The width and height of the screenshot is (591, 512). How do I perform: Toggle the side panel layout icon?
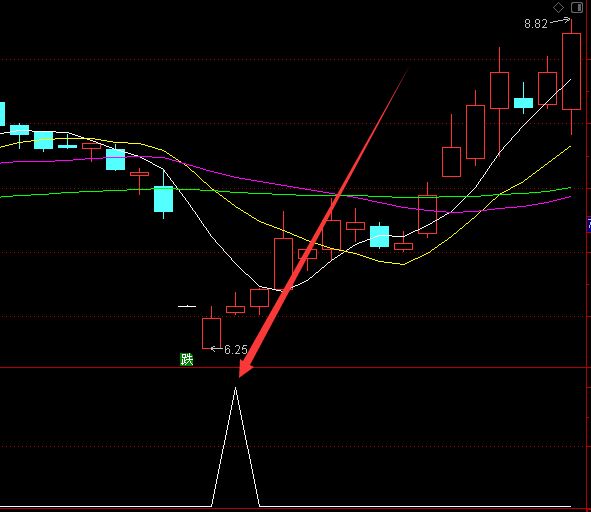pos(577,7)
